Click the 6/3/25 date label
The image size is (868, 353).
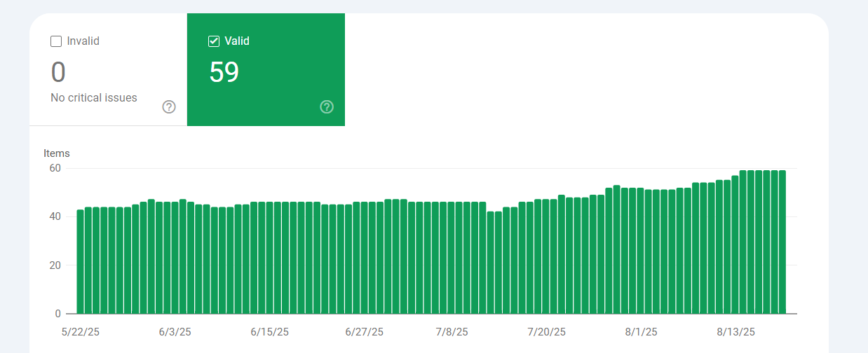pos(175,332)
